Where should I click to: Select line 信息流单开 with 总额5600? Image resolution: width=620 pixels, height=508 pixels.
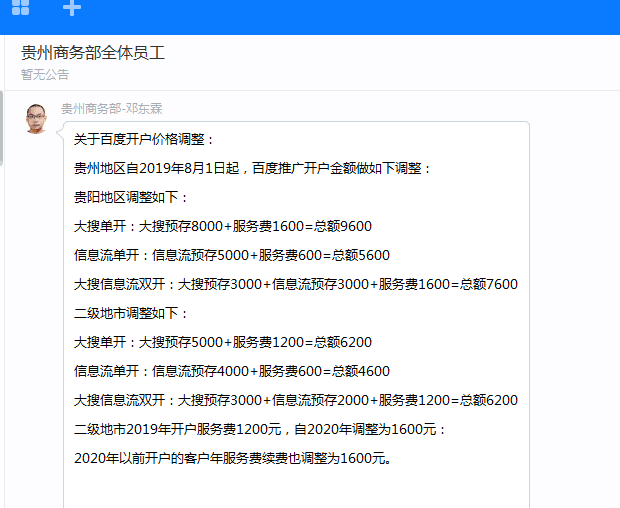point(232,255)
